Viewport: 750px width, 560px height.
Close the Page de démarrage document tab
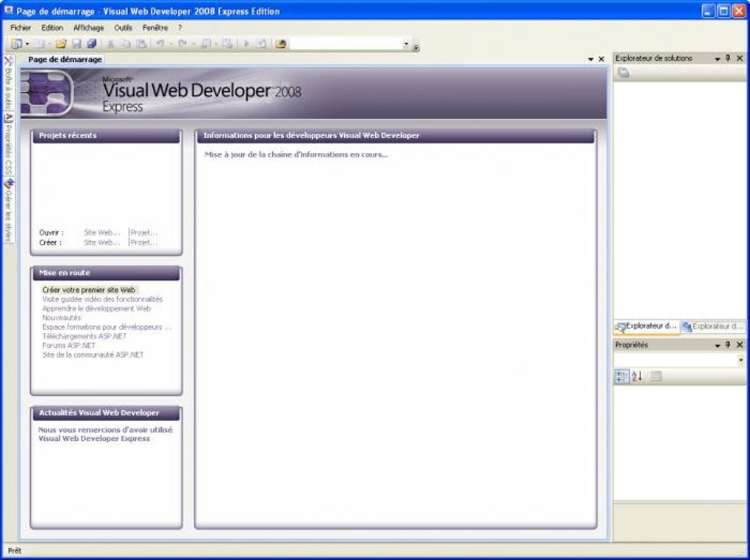click(x=601, y=60)
